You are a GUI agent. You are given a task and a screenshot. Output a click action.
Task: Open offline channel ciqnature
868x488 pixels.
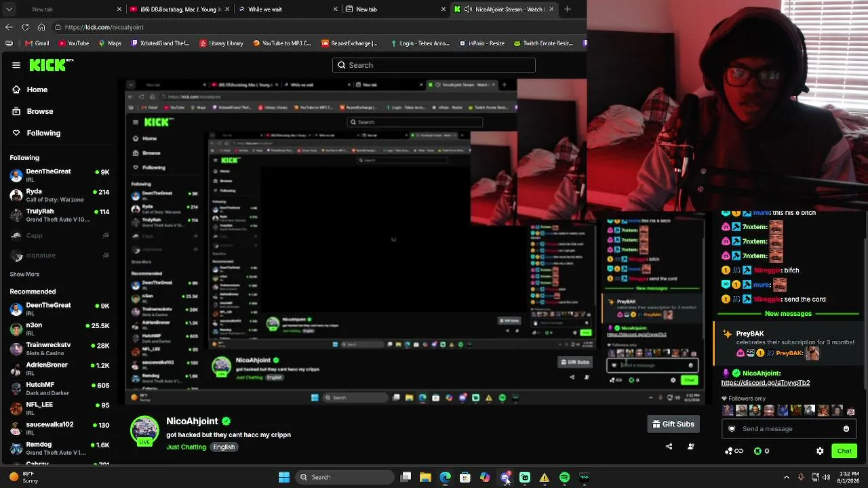tap(60, 256)
